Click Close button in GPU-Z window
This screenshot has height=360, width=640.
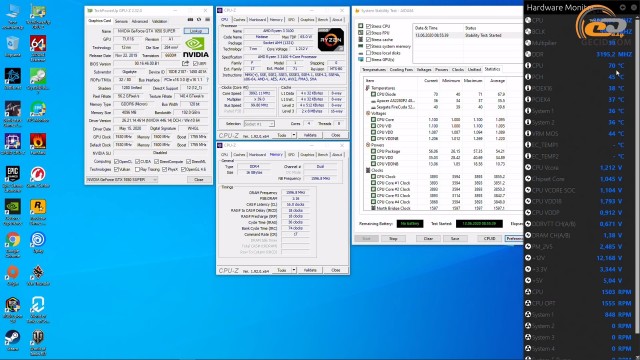(x=198, y=180)
